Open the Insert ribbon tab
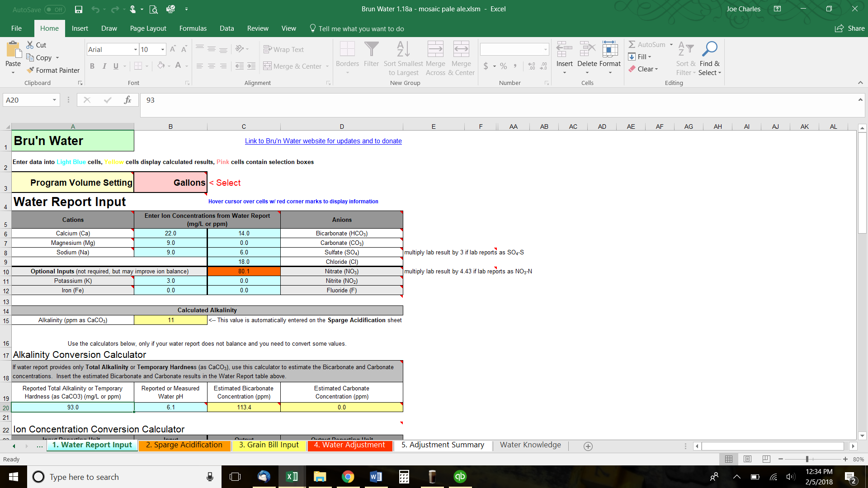The width and height of the screenshot is (868, 488). pyautogui.click(x=80, y=28)
